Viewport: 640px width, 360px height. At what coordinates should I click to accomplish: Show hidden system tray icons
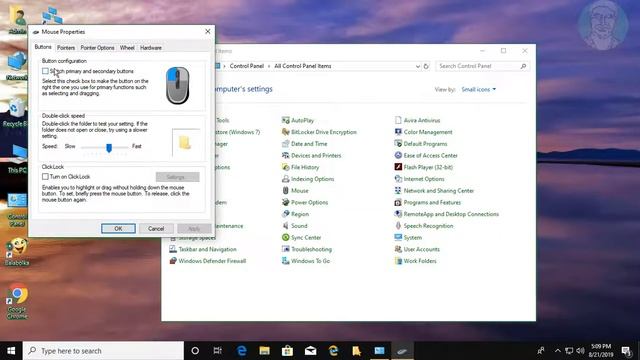[558, 351]
